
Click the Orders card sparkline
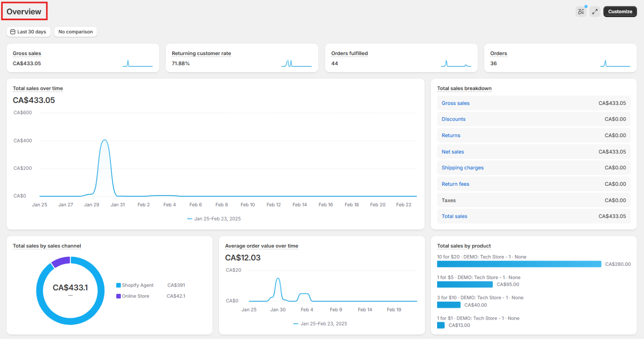point(615,64)
